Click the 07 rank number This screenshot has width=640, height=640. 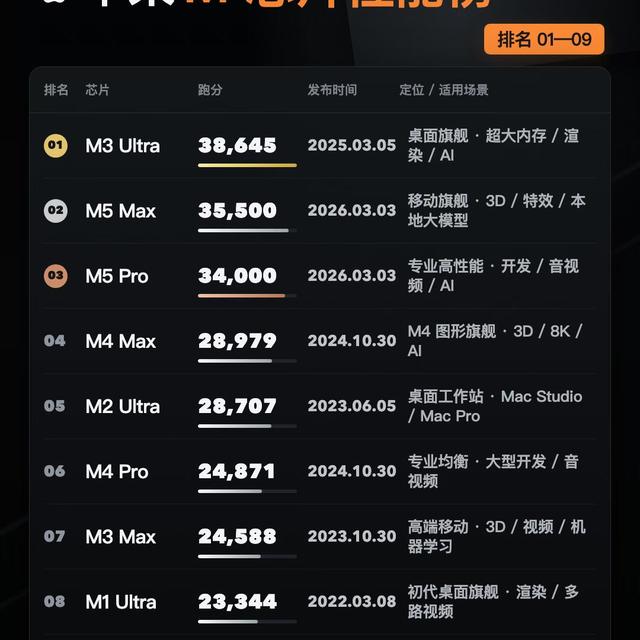tap(55, 536)
